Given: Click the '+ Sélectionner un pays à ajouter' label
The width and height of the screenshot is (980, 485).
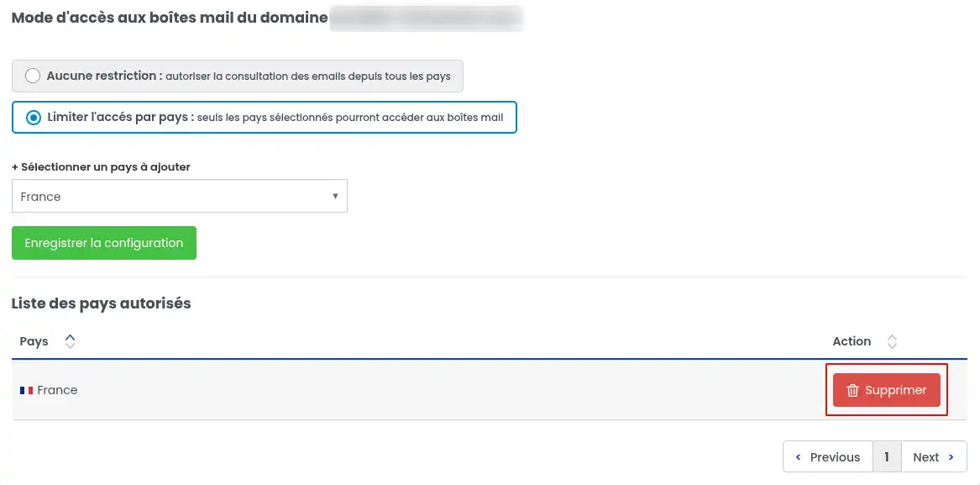Looking at the screenshot, I should (102, 167).
